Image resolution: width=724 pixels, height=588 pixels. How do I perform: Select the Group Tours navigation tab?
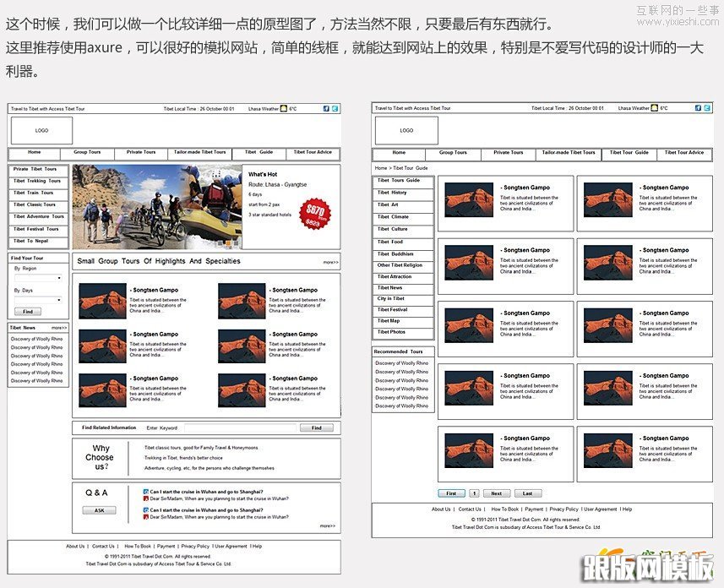point(87,152)
